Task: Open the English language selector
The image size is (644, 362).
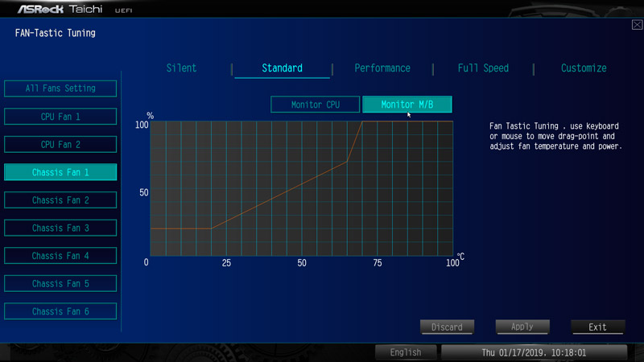Action: coord(406,352)
